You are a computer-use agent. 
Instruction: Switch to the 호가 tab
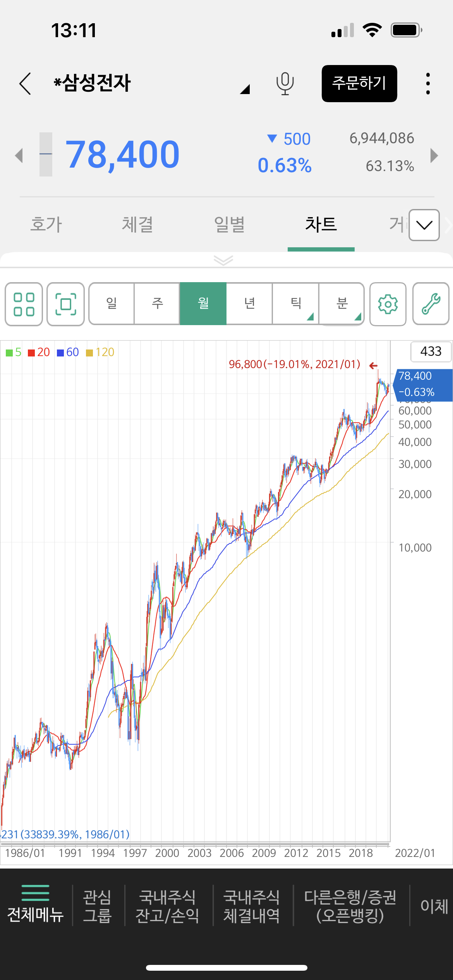46,224
